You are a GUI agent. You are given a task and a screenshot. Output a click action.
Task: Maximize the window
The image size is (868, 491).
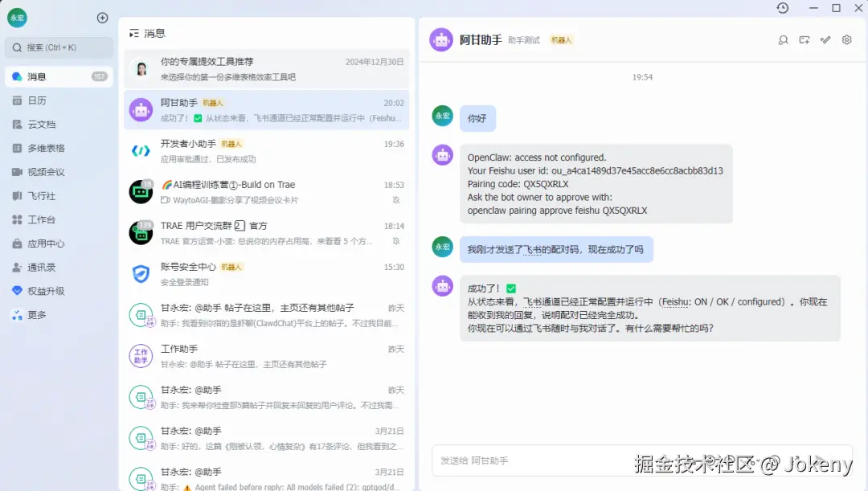pos(837,8)
